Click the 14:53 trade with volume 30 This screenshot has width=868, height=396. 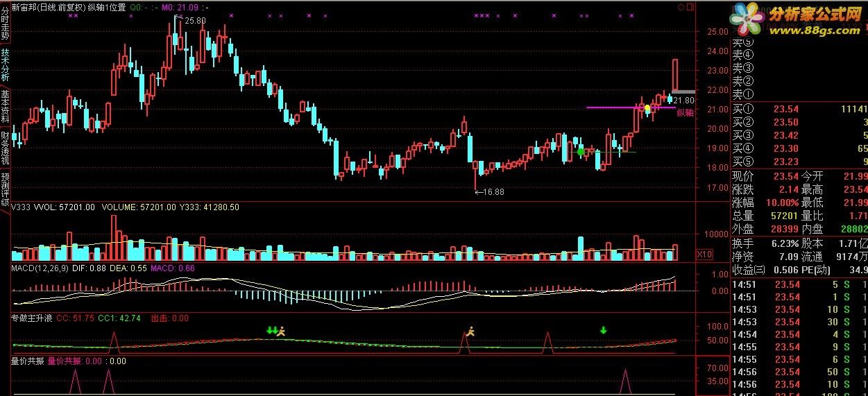pyautogui.click(x=800, y=322)
